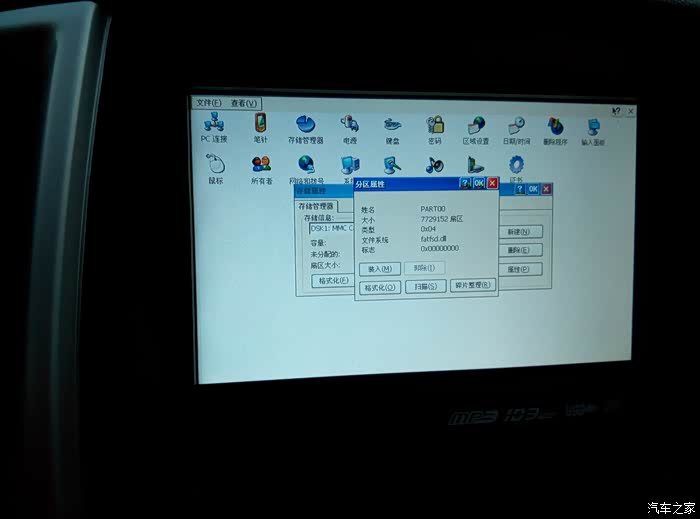Open the 网络和拨号 network connections icon

click(x=306, y=169)
